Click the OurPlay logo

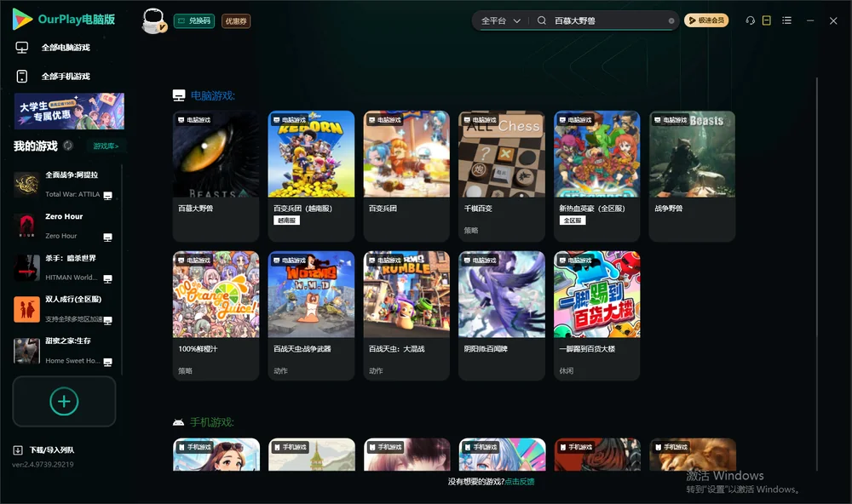coord(64,19)
